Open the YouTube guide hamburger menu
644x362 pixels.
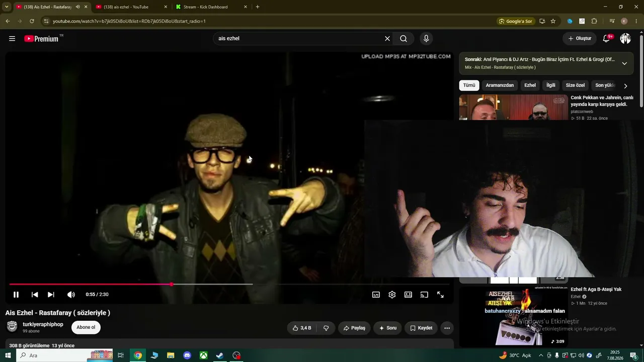(12, 39)
